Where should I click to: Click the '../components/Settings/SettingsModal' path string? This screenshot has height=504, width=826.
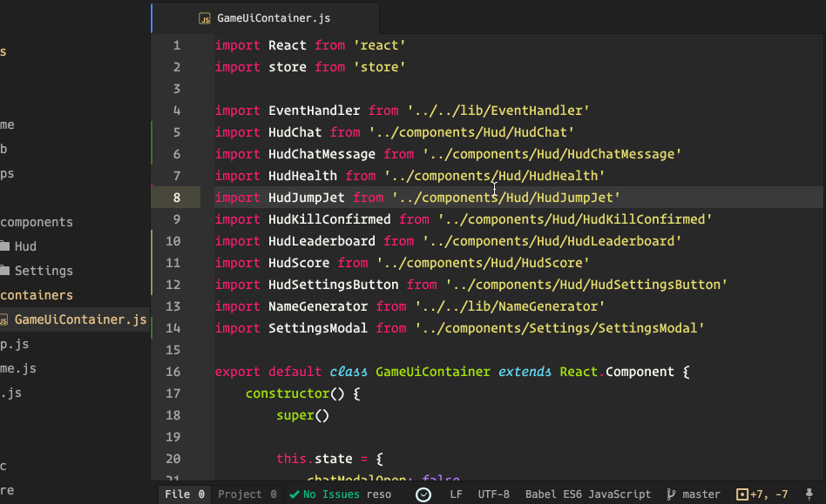pos(560,328)
